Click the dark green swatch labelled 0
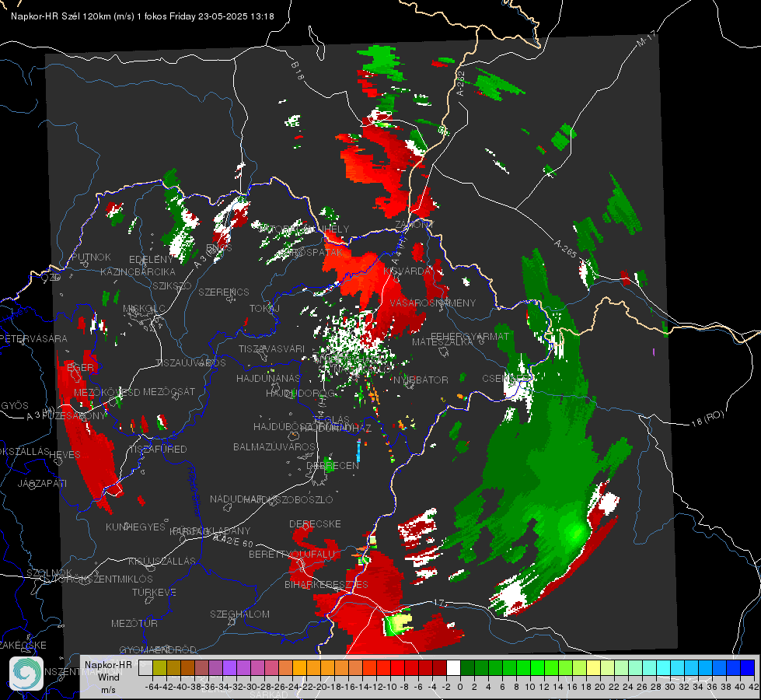The height and width of the screenshot is (700, 761). point(467,668)
